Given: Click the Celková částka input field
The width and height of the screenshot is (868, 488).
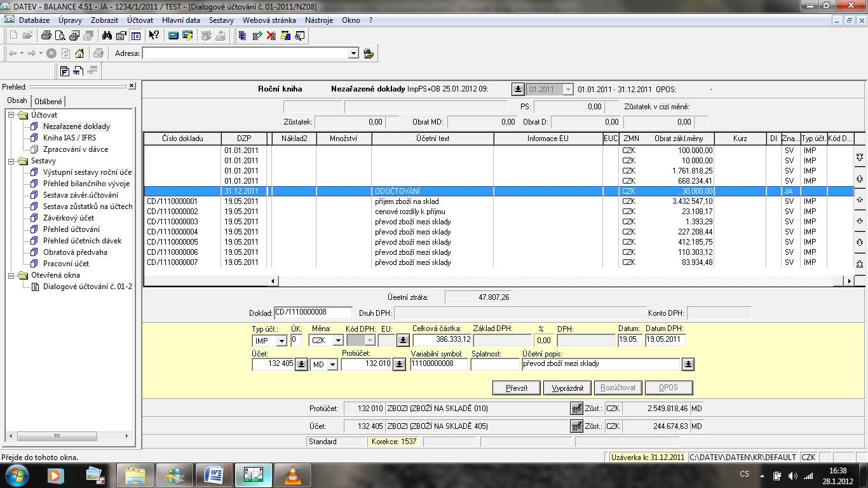Looking at the screenshot, I should [442, 340].
